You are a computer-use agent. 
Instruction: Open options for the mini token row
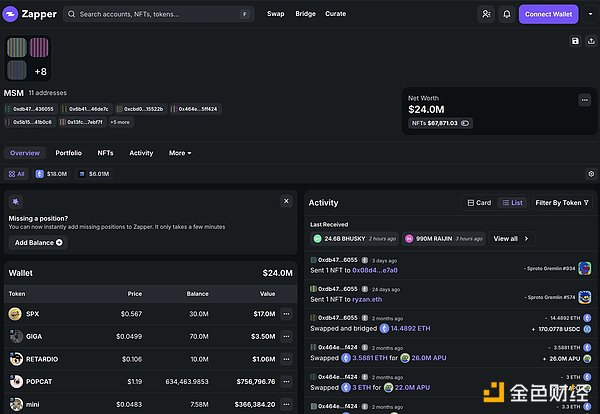tap(286, 404)
